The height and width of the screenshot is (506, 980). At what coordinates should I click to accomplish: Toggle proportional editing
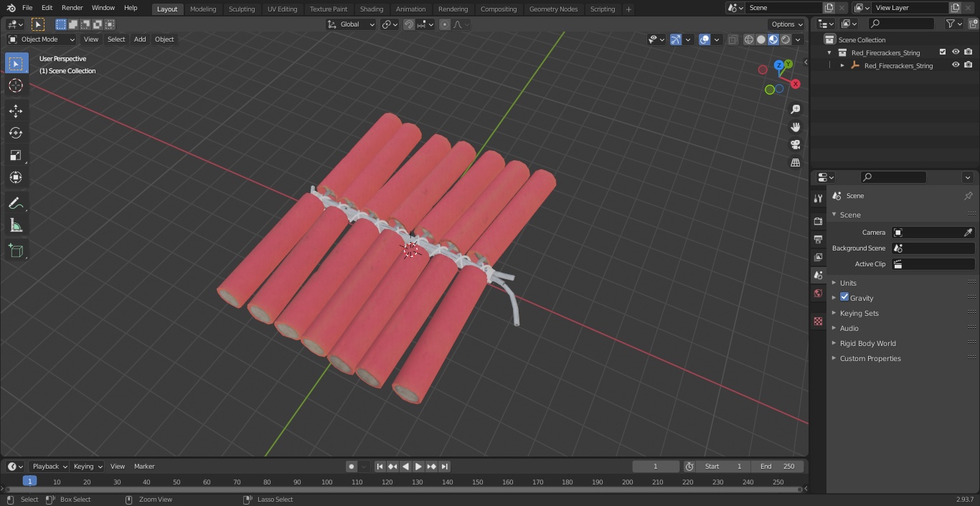445,24
